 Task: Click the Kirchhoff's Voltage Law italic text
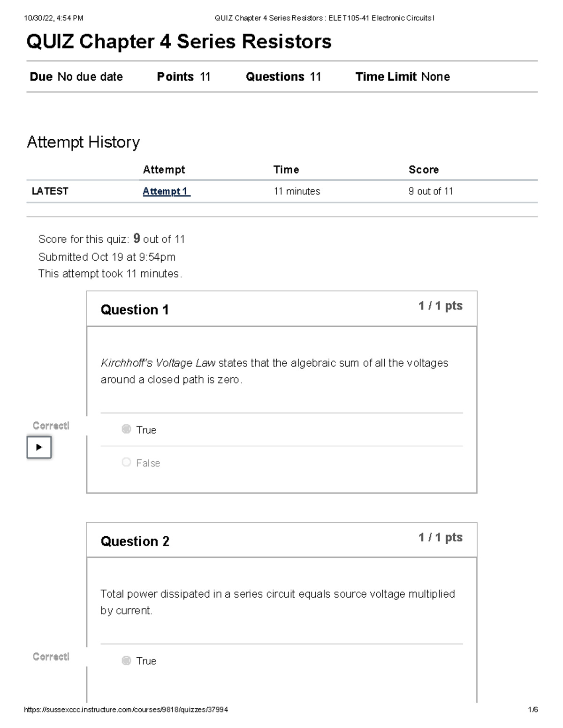(x=158, y=363)
